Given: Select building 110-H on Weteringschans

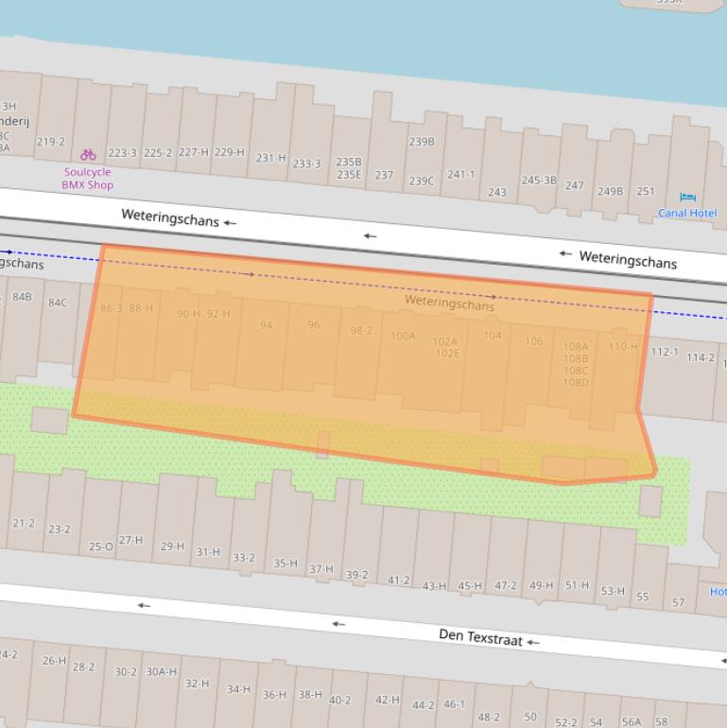Looking at the screenshot, I should (622, 347).
